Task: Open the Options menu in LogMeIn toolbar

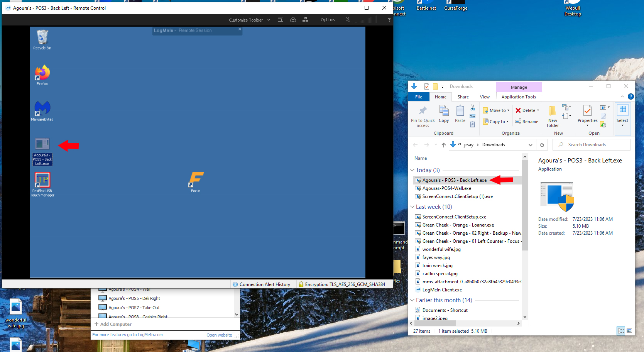Action: 328,20
